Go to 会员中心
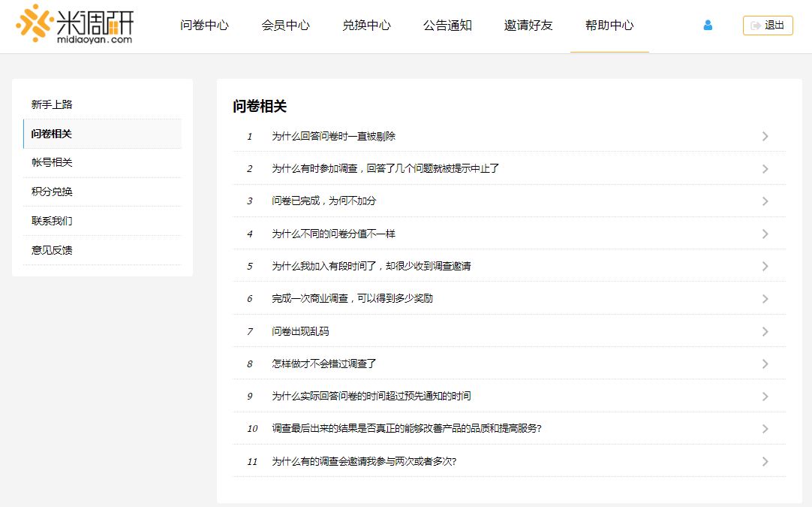This screenshot has width=812, height=507. click(x=285, y=26)
